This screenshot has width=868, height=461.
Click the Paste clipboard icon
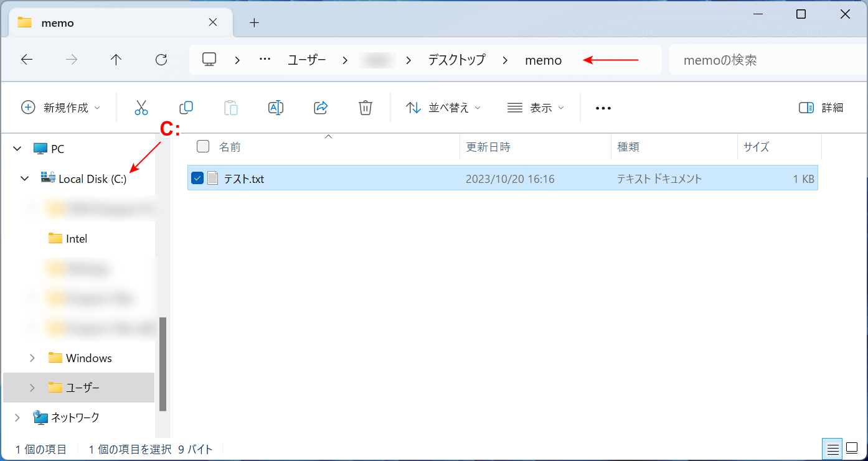coord(231,108)
